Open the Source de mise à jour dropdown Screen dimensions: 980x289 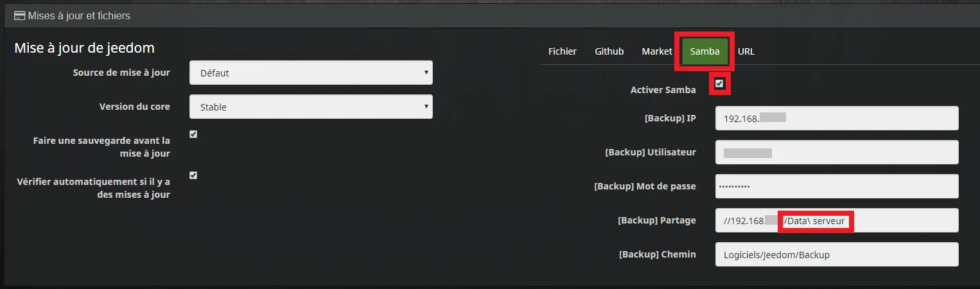311,73
